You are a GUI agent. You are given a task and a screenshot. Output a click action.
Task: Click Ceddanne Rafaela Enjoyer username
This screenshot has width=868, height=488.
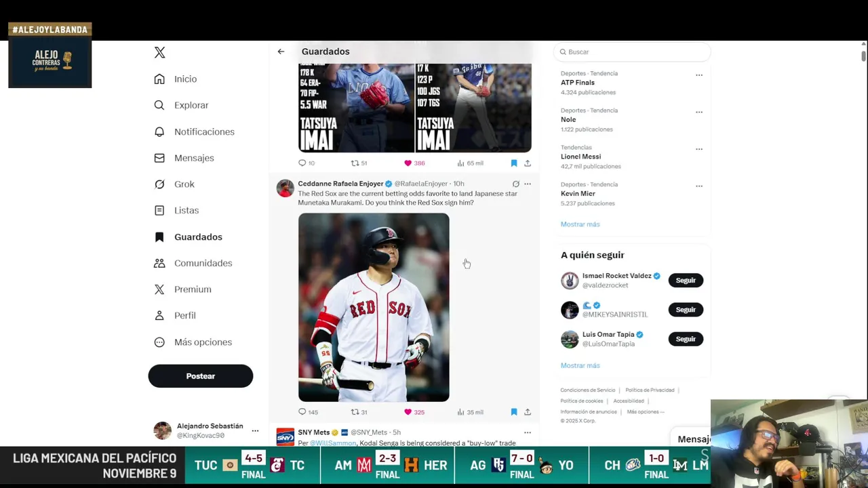click(340, 184)
